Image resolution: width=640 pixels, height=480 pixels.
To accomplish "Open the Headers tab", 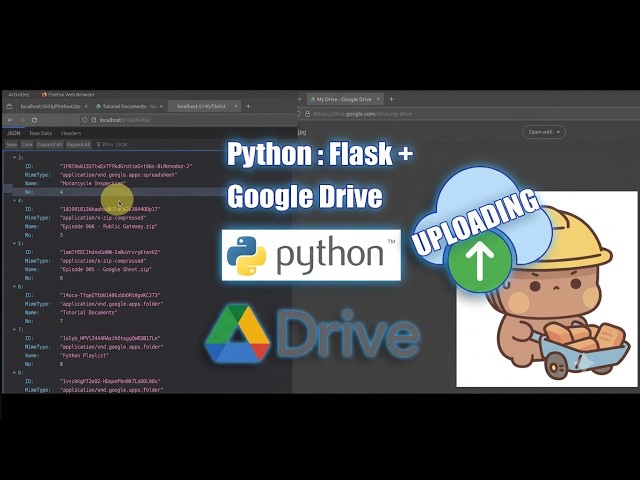I will coord(71,133).
